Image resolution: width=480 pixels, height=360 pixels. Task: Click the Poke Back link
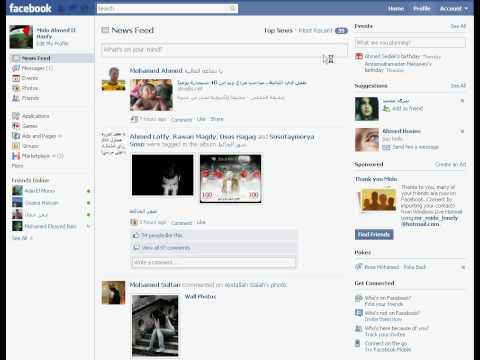(x=415, y=267)
